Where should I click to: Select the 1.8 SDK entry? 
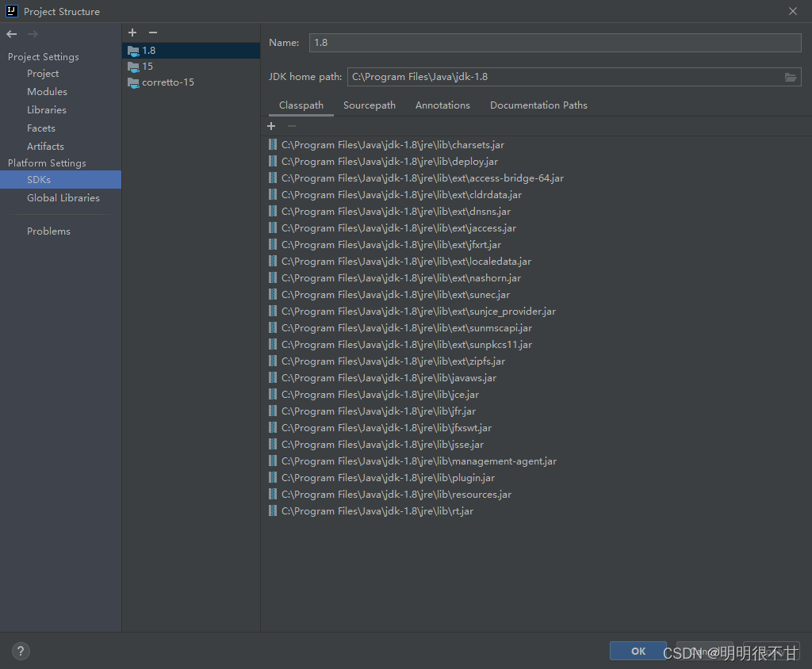[x=191, y=51]
